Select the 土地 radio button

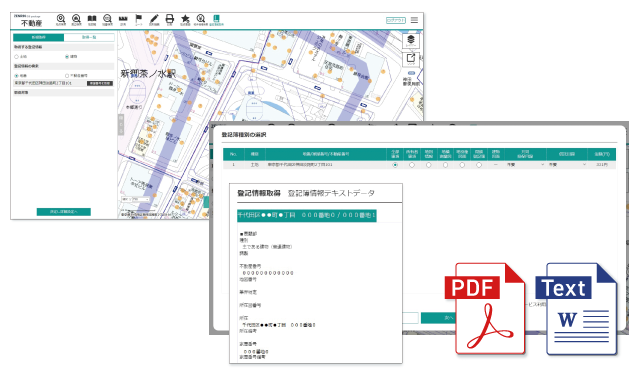(17, 57)
